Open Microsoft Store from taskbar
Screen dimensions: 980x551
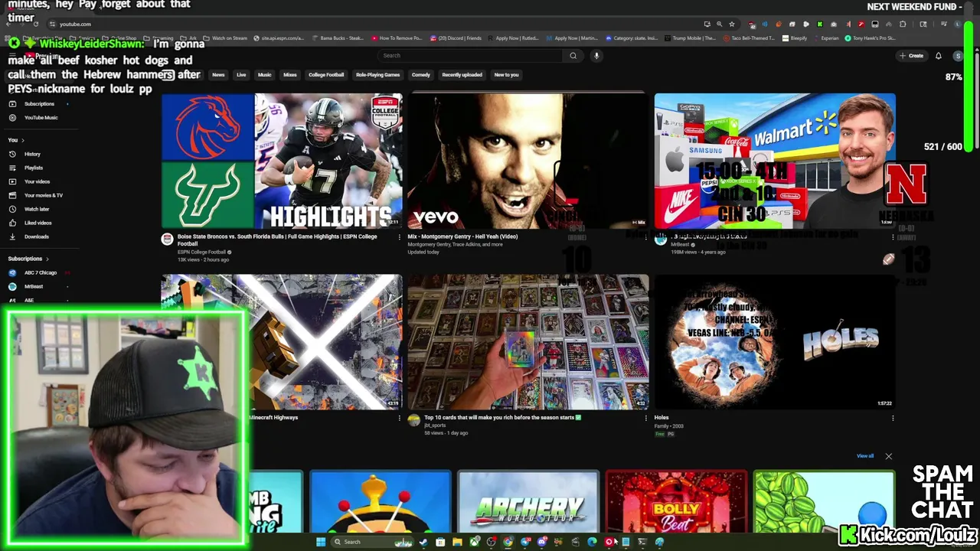[x=440, y=542]
